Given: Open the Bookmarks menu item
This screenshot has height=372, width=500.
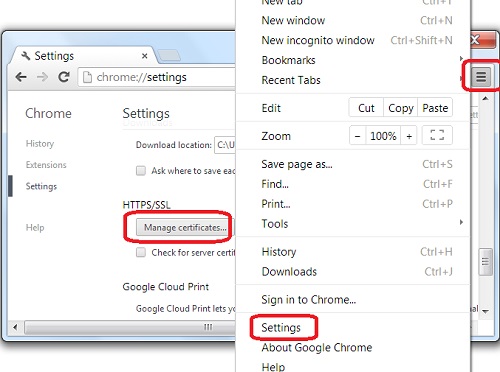Looking at the screenshot, I should click(x=353, y=60).
